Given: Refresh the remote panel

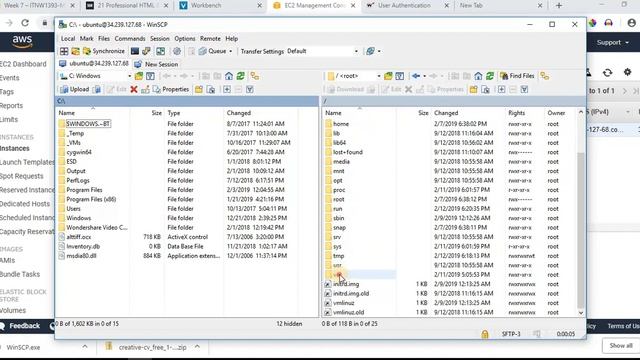Looking at the screenshot, I should tap(490, 76).
